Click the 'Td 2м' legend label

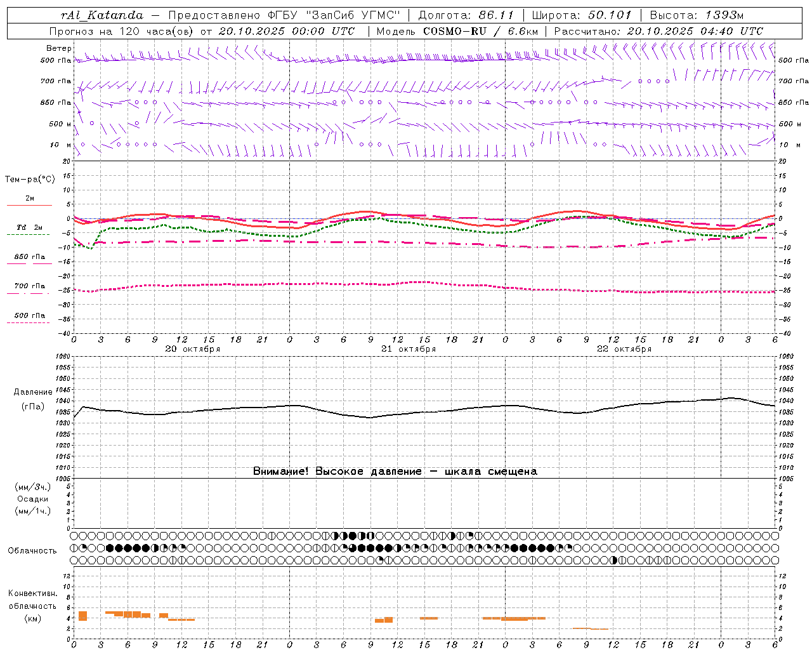29,227
